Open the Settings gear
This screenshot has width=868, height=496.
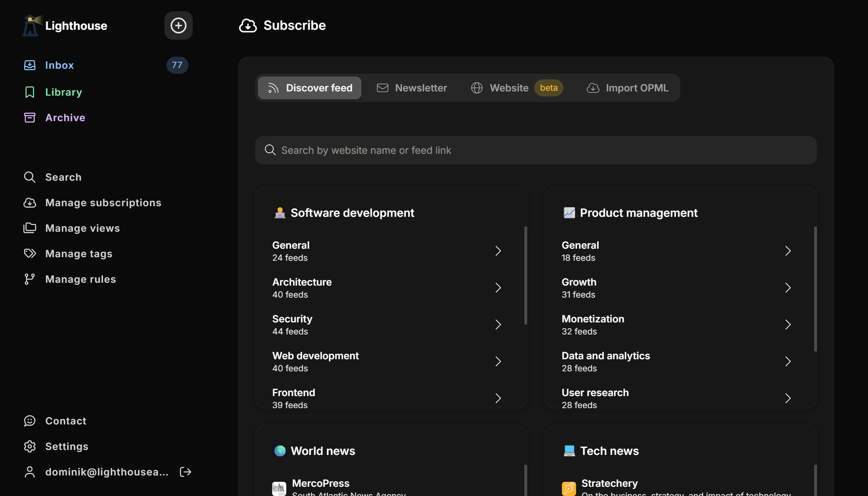[30, 446]
